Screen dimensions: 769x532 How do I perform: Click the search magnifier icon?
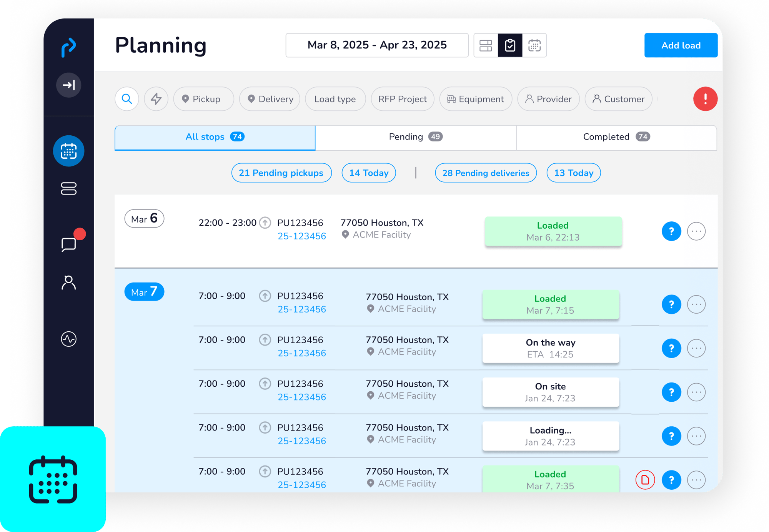coord(127,99)
